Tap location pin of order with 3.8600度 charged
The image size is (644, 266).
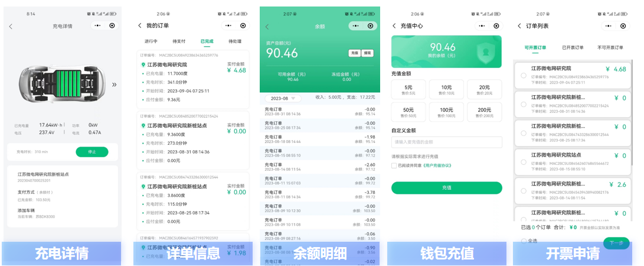pos(143,187)
